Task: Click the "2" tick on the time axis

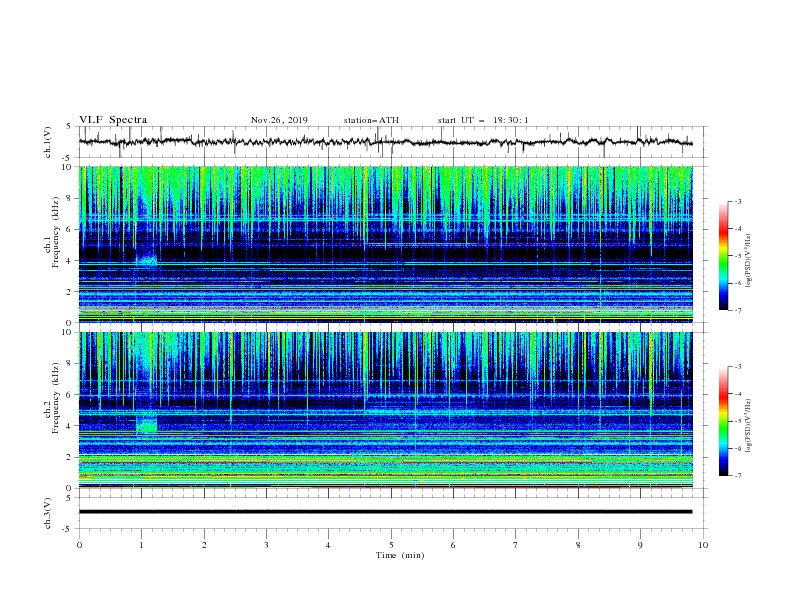Action: [204, 545]
